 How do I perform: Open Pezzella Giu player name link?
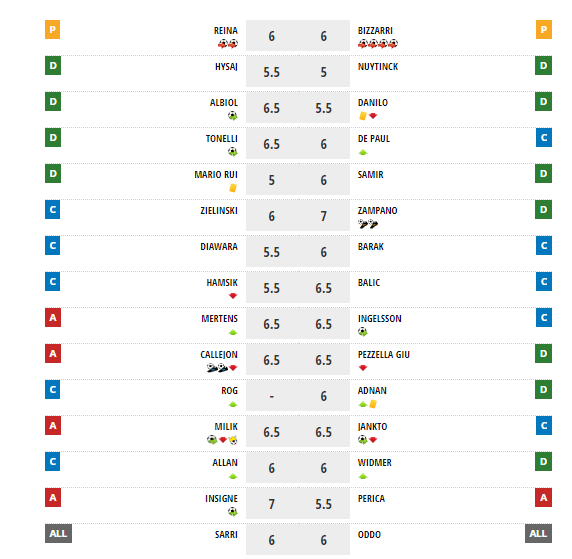[x=384, y=355]
